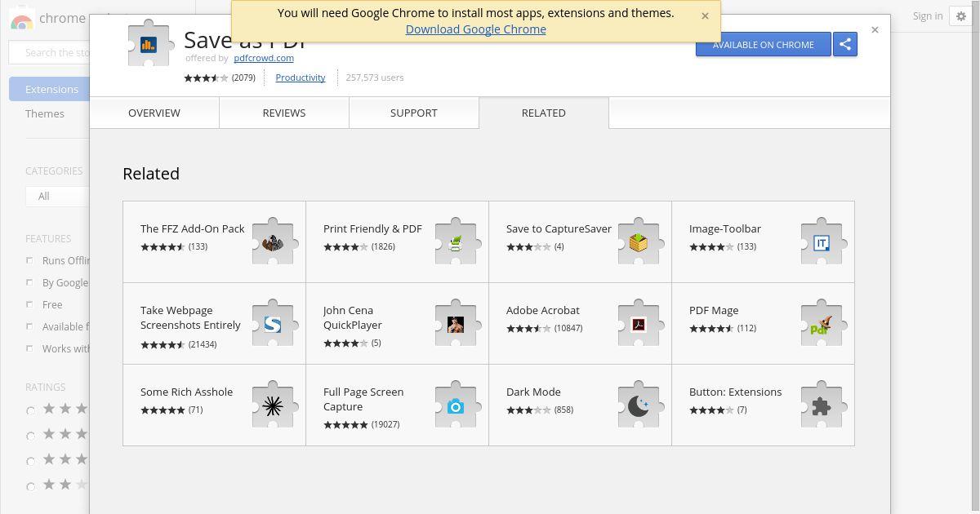Open Print Friendly & PDF title
The image size is (980, 514).
click(x=372, y=228)
